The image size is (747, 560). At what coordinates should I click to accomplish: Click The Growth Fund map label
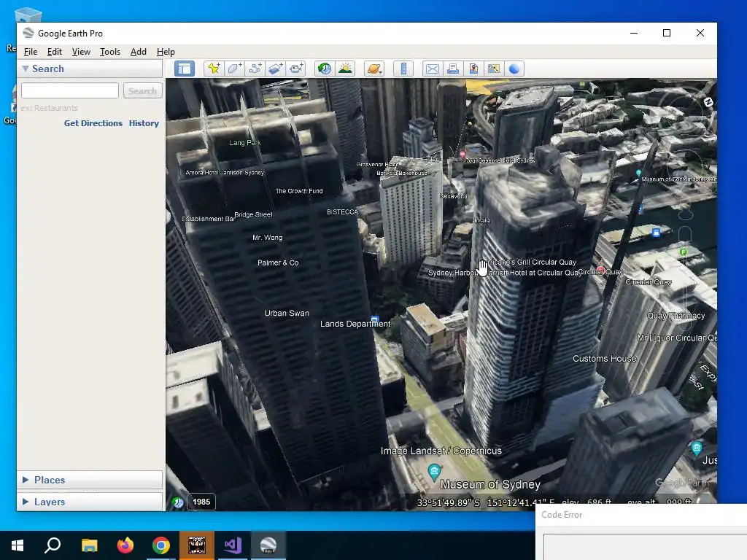299,191
